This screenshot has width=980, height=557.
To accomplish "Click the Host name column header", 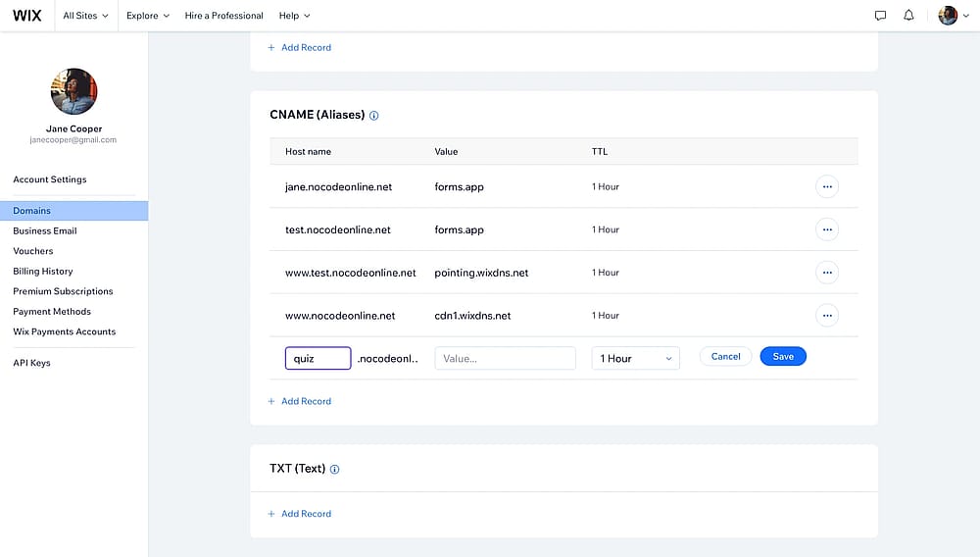I will coord(308,151).
